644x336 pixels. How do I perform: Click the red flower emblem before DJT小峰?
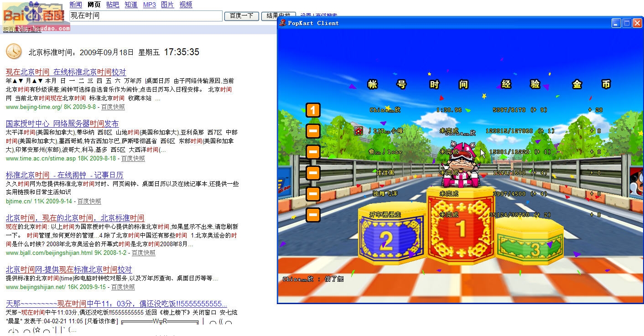[359, 131]
